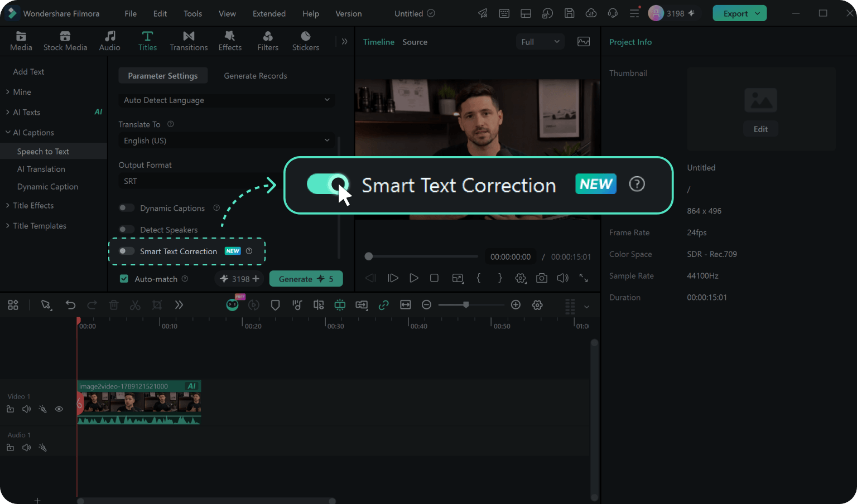Click the Export button
Viewport: 857px width, 504px height.
pyautogui.click(x=740, y=13)
